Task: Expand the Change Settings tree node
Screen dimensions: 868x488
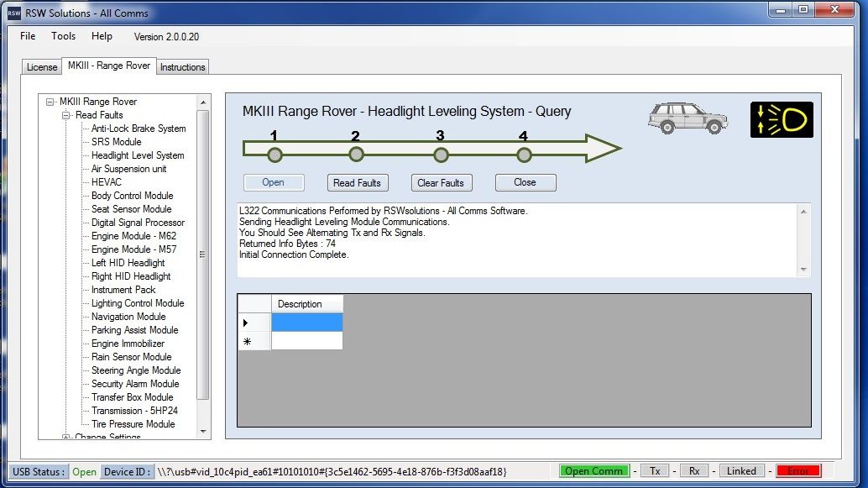Action: (x=65, y=437)
